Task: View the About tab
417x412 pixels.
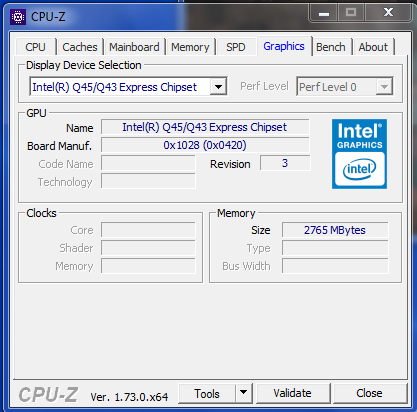Action: 373,47
